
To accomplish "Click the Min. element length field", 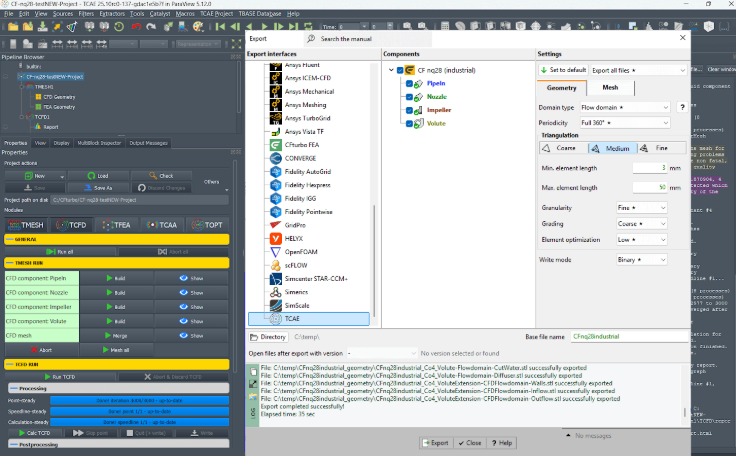I will coord(650,168).
